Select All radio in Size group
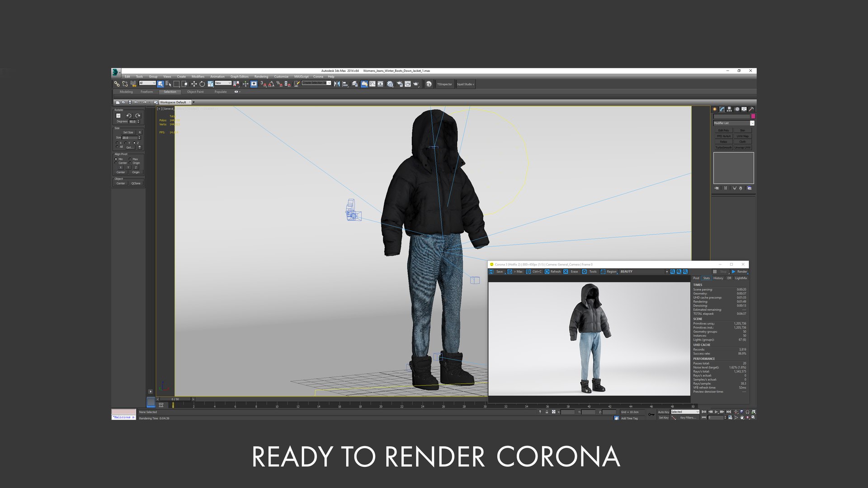Image resolution: width=868 pixels, height=488 pixels. [117, 146]
